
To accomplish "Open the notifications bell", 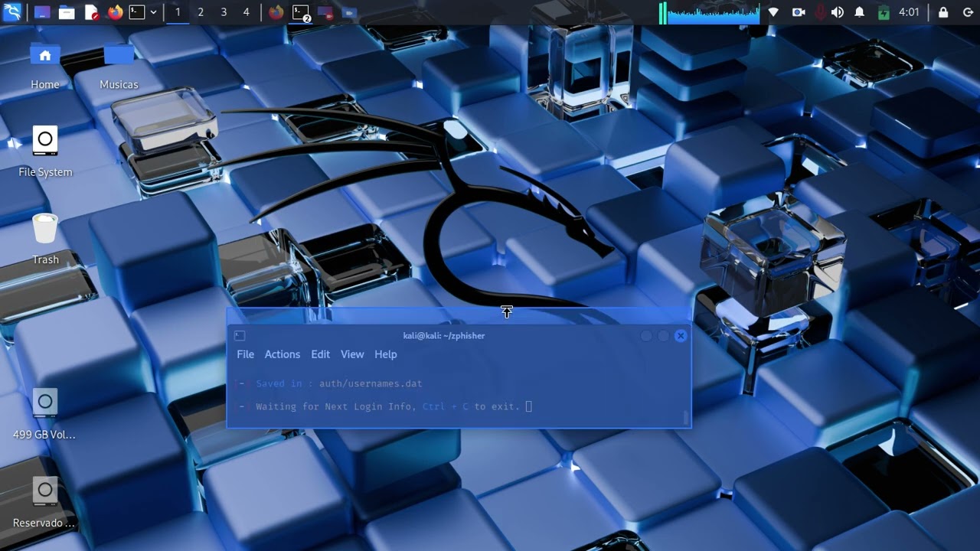I will click(x=860, y=12).
